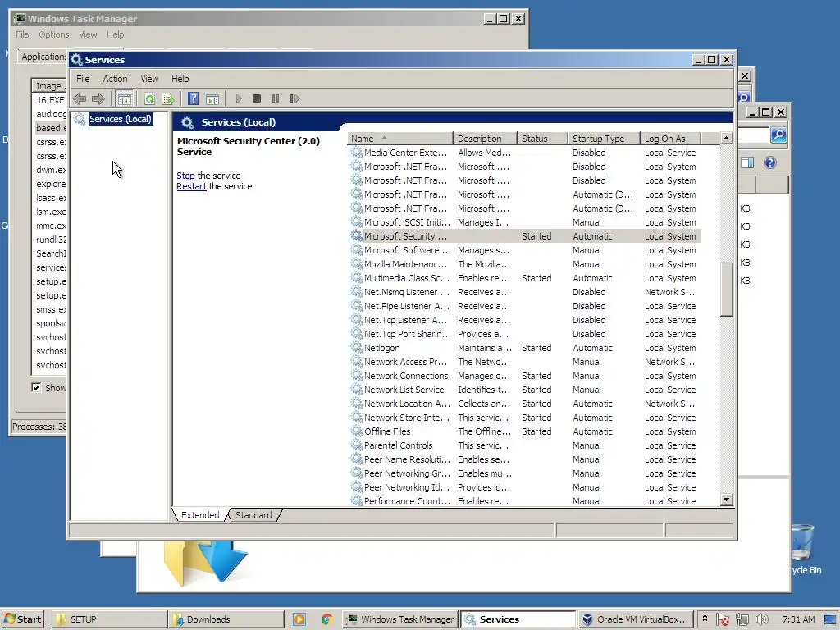Viewport: 840px width, 630px height.
Task: Click the Forward arrow in Services toolbar
Action: click(x=98, y=98)
